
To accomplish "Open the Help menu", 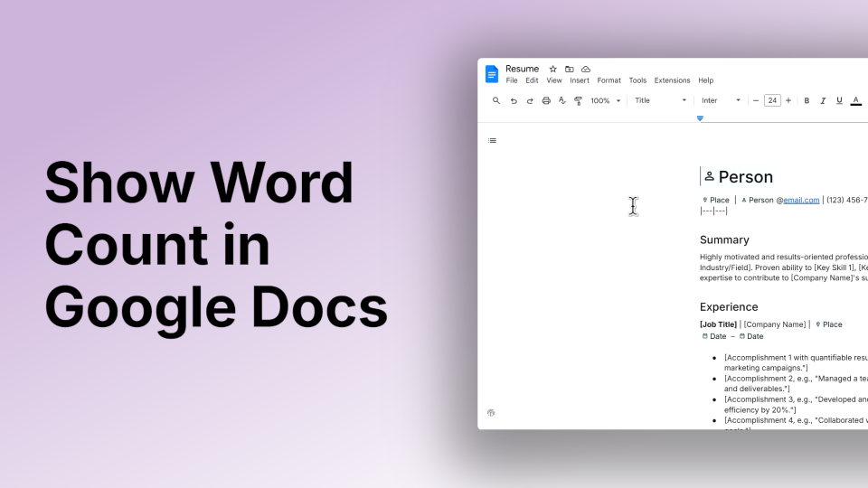I will 706,80.
